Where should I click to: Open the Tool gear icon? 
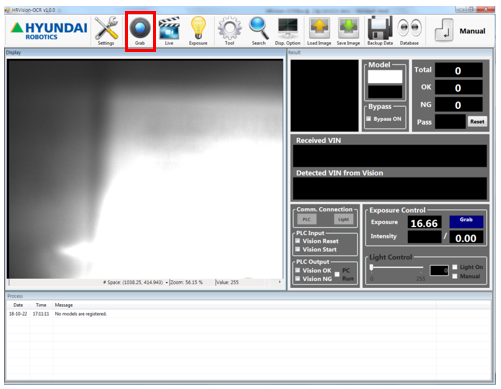click(x=230, y=29)
